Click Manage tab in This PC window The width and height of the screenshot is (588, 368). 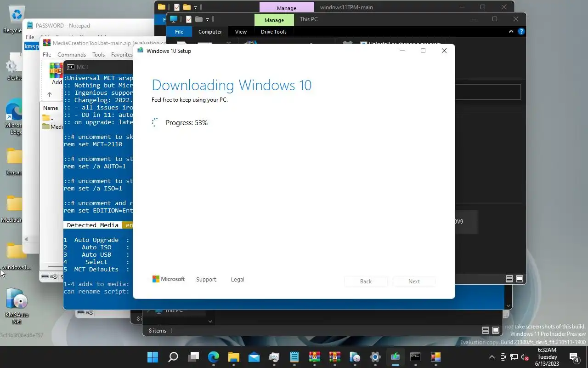274,20
